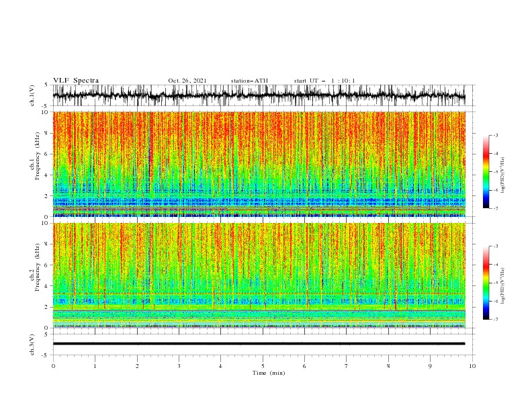
Task: Click the log(PSD) label beside ch.1 color bar
Action: (x=503, y=175)
